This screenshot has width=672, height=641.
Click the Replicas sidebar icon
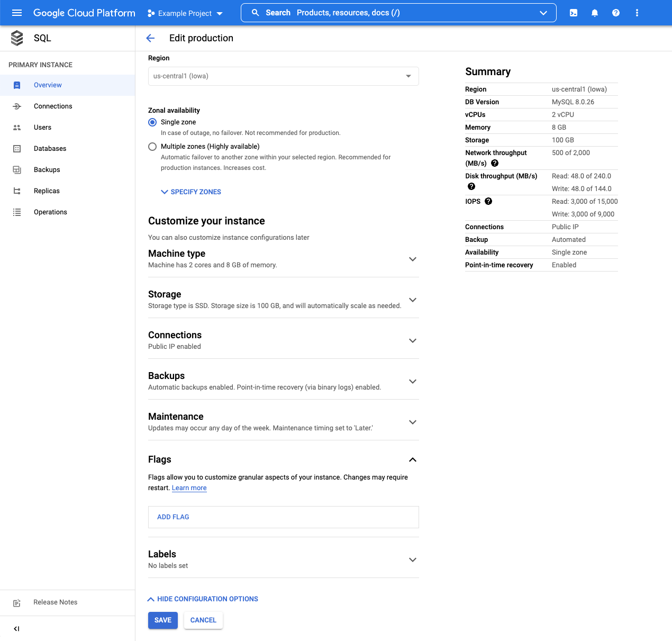tap(17, 191)
